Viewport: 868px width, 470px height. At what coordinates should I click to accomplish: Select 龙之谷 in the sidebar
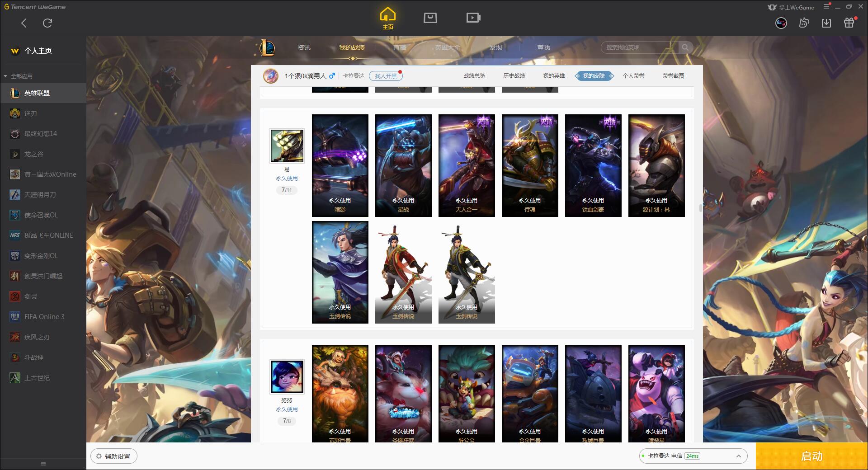click(43, 154)
